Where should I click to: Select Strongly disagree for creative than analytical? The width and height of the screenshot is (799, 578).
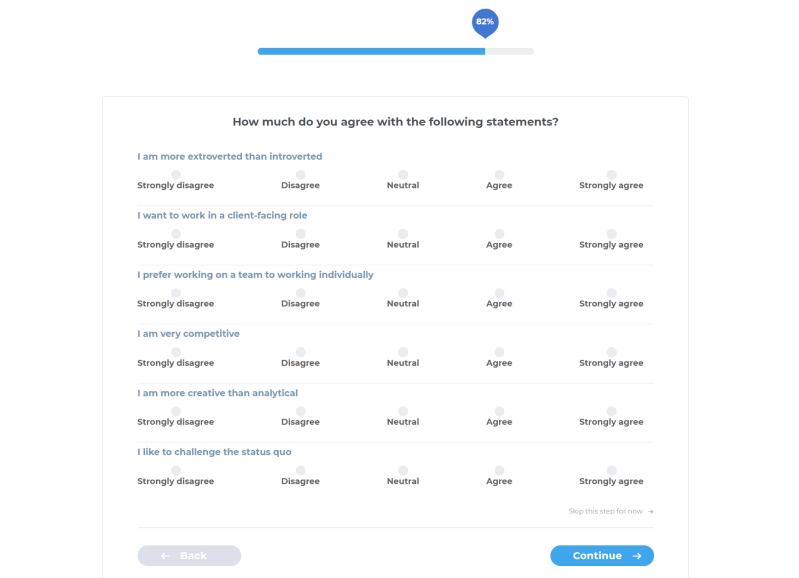pyautogui.click(x=176, y=411)
